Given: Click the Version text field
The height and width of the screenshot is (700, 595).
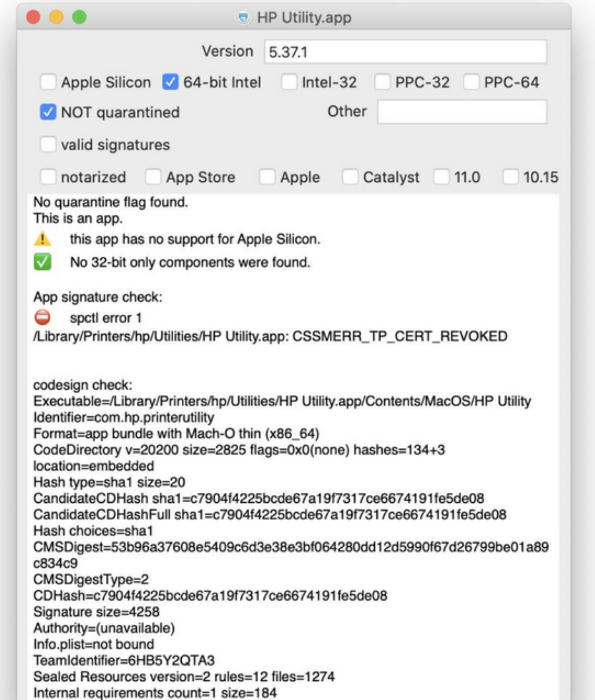Looking at the screenshot, I should click(405, 52).
